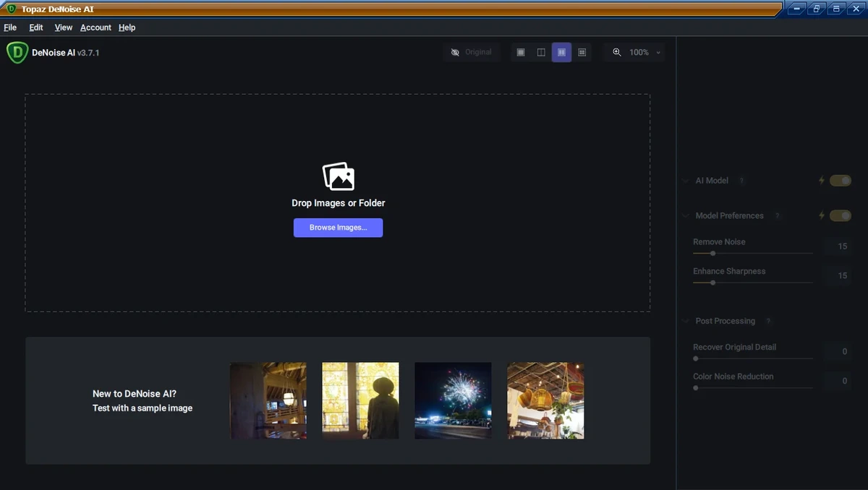Screen dimensions: 868x490
Task: Click the Enhance Sharpness value field
Action: point(837,276)
